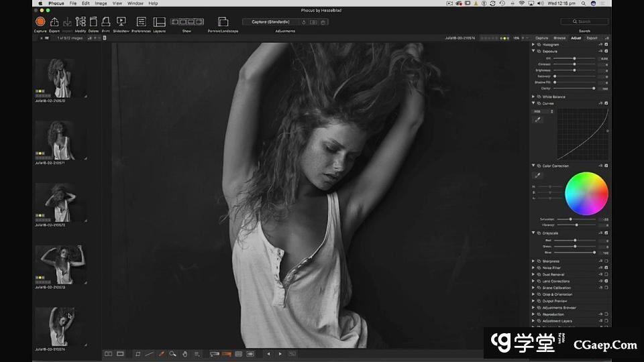Viewport: 644px width, 362px height.
Task: Open Preferences from the toolbar
Action: 141,22
